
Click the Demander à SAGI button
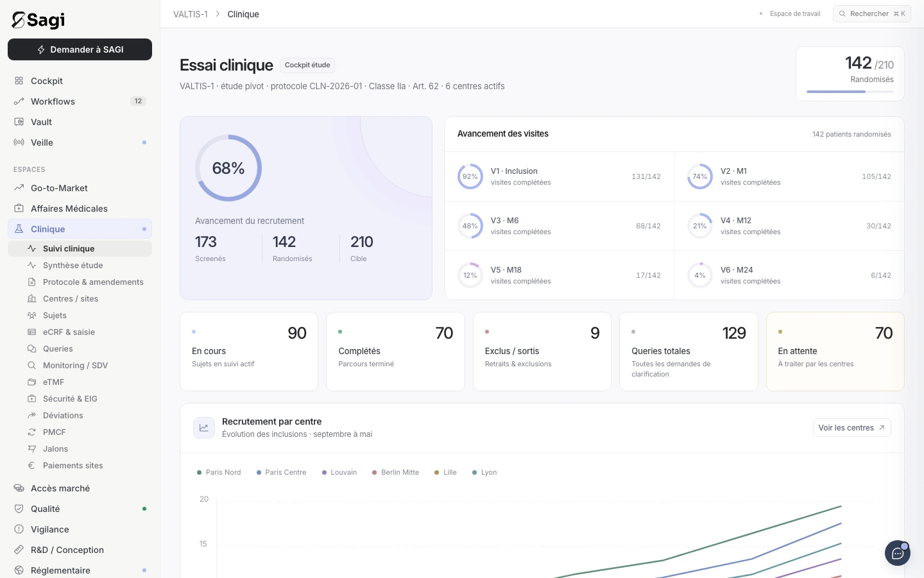tap(80, 49)
